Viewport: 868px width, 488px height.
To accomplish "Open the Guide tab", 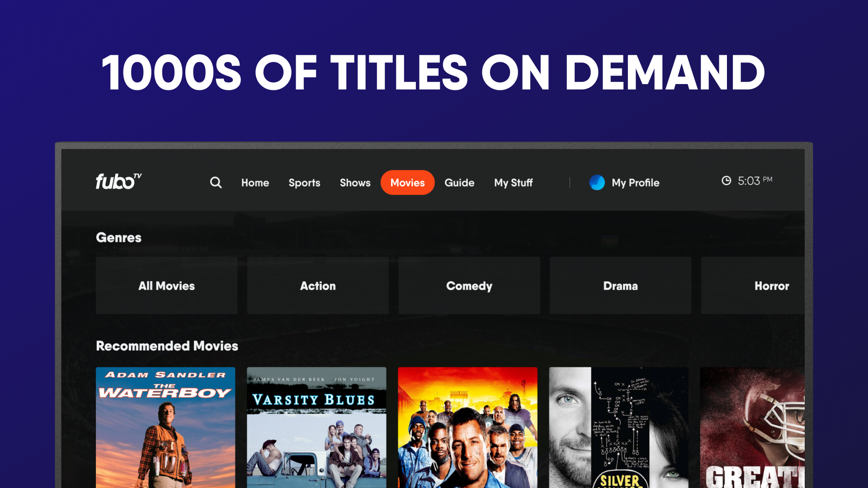I will [x=459, y=183].
